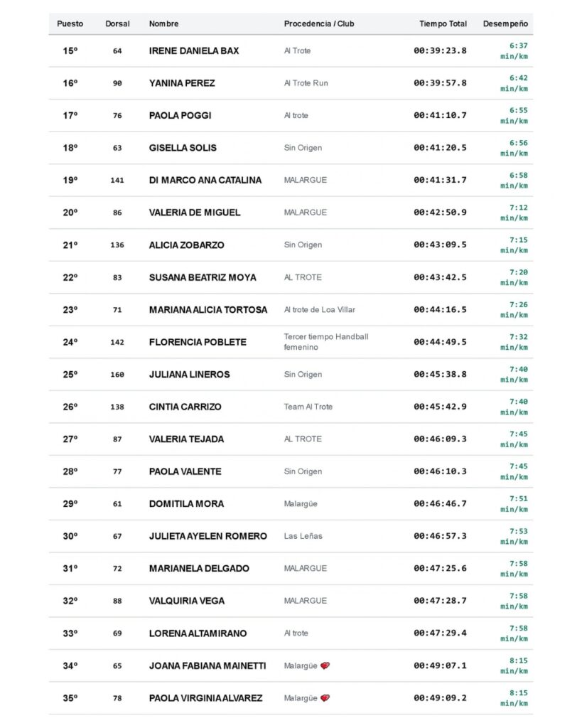Open JULIETA AYELEN ROMERO row
Image resolution: width=582 pixels, height=728 pixels.
coord(291,536)
